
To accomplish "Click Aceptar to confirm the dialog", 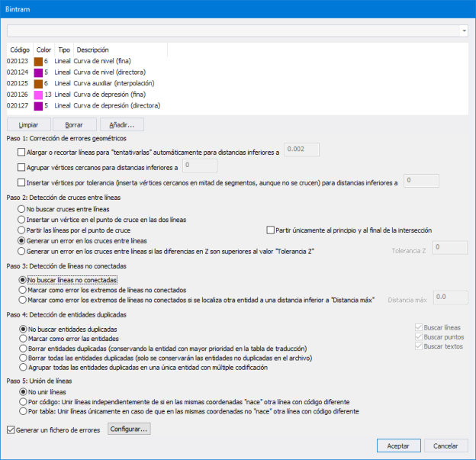I will (398, 446).
